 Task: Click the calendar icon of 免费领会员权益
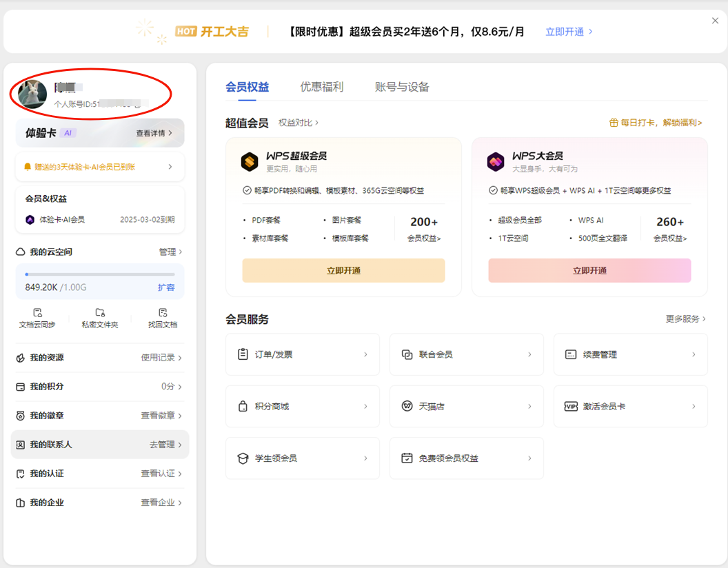pyautogui.click(x=407, y=458)
